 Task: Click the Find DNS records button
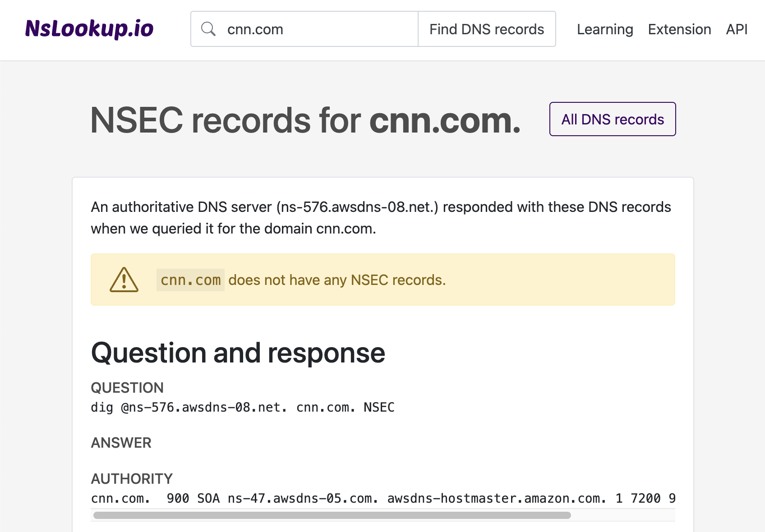click(487, 29)
